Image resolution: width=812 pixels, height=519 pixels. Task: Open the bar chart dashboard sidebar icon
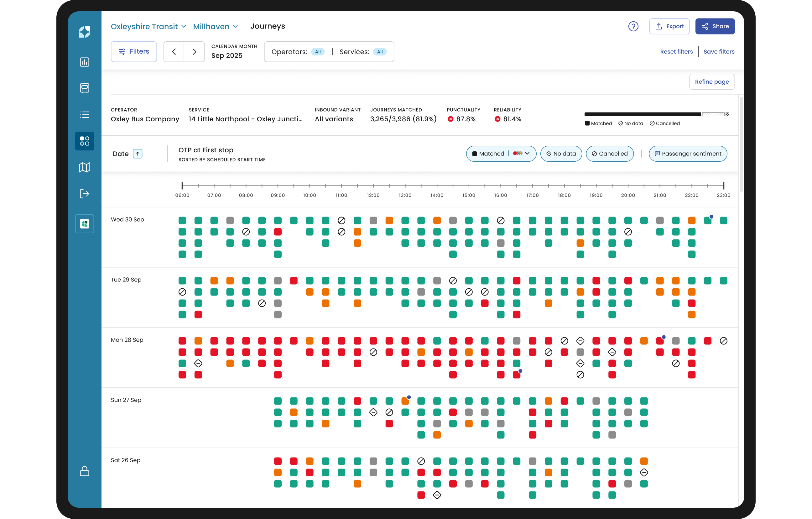point(84,62)
